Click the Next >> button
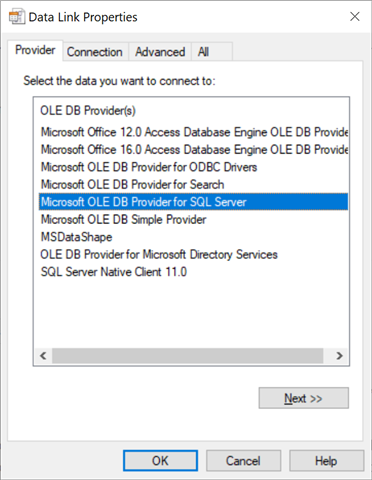The height and width of the screenshot is (480, 372). coord(304,398)
